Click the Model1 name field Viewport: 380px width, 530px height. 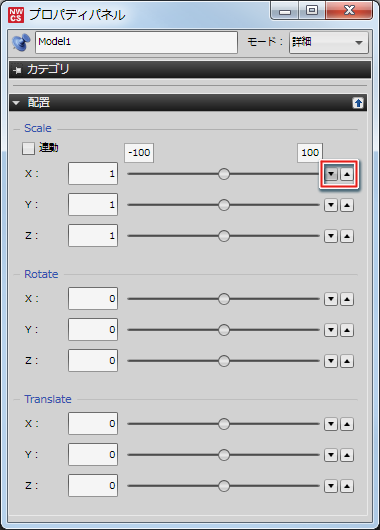[x=136, y=42]
